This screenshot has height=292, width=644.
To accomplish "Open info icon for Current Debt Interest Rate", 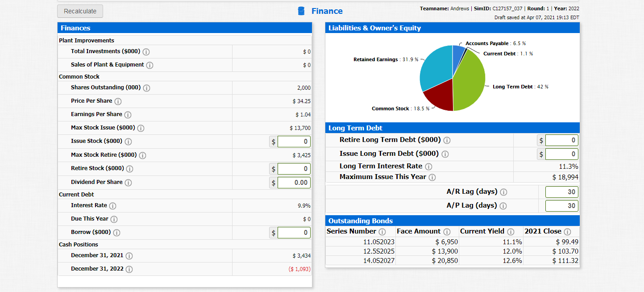I will pyautogui.click(x=113, y=206).
